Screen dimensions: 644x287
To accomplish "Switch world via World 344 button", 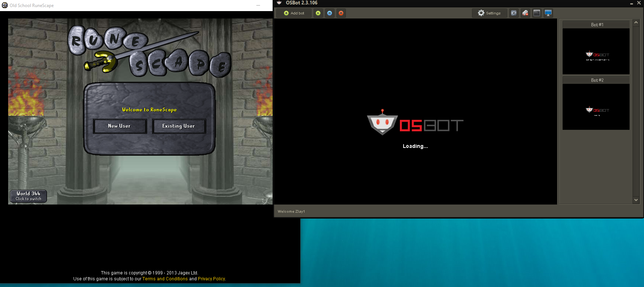I will coord(28,196).
